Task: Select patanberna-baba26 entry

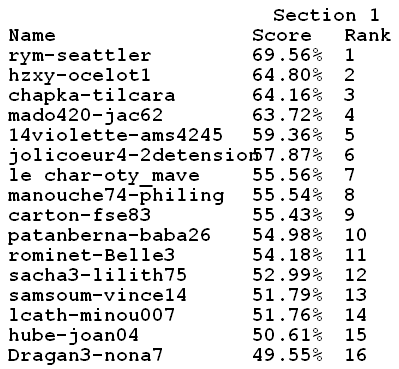Action: tap(109, 235)
